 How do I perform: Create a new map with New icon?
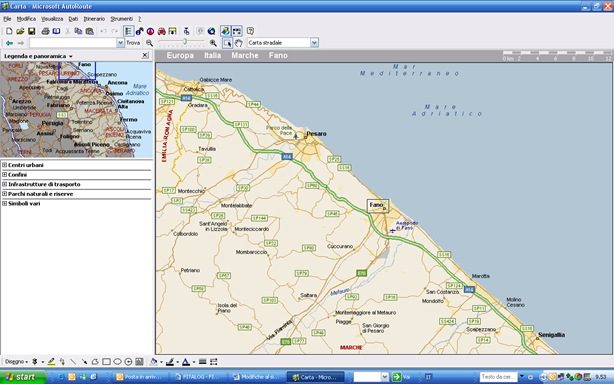pos(9,31)
